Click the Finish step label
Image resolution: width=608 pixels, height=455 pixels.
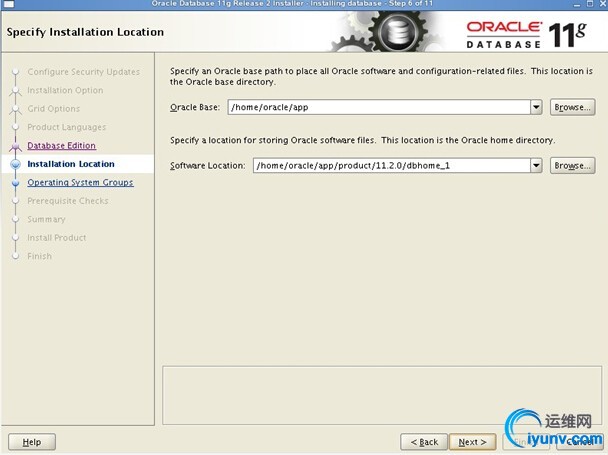coord(39,256)
